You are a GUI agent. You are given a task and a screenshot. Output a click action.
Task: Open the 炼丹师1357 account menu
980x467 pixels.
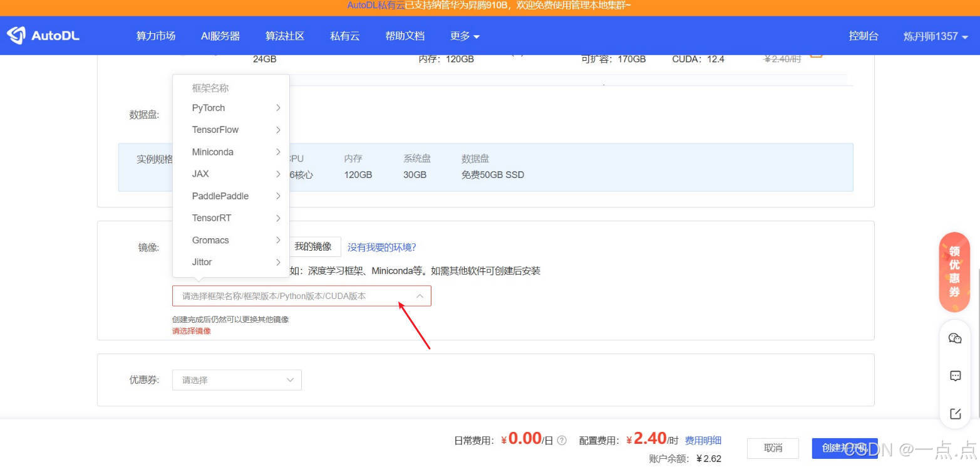pos(936,36)
